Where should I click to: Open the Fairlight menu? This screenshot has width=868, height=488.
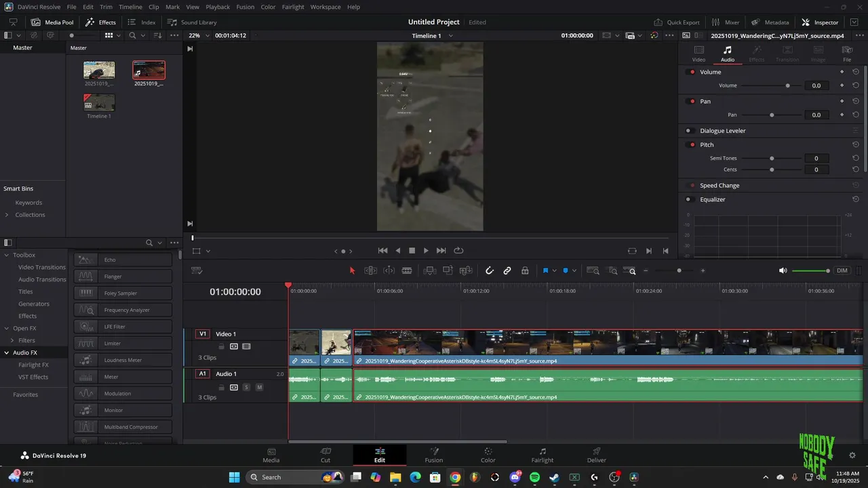(x=293, y=7)
